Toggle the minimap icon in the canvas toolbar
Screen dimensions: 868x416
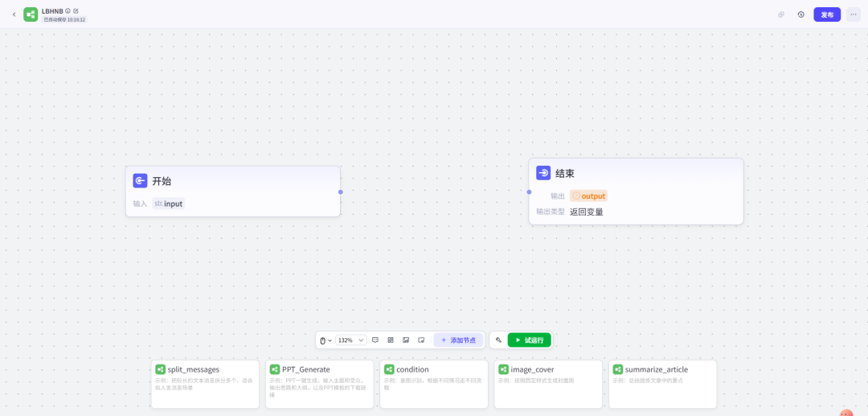coord(421,340)
